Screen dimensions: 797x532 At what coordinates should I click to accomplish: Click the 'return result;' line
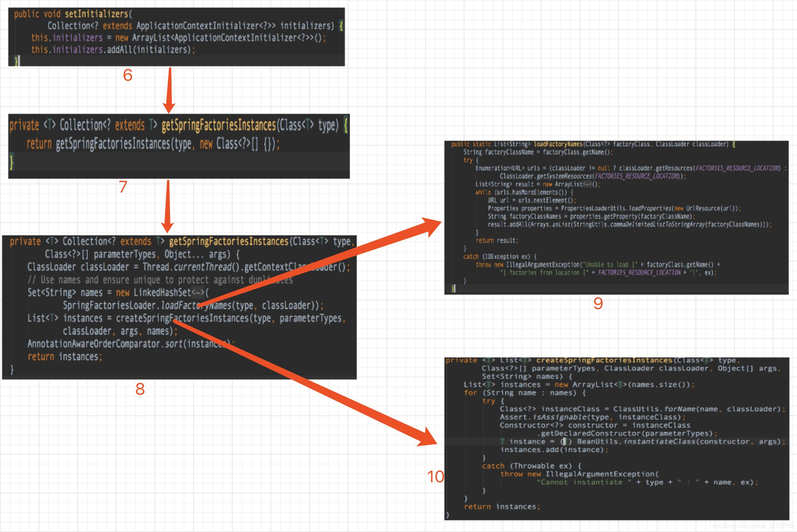(x=497, y=240)
